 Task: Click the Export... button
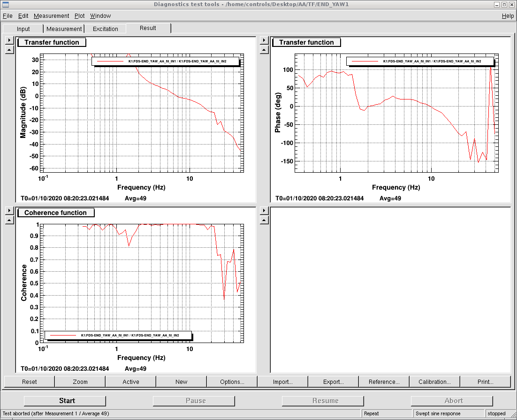(334, 382)
